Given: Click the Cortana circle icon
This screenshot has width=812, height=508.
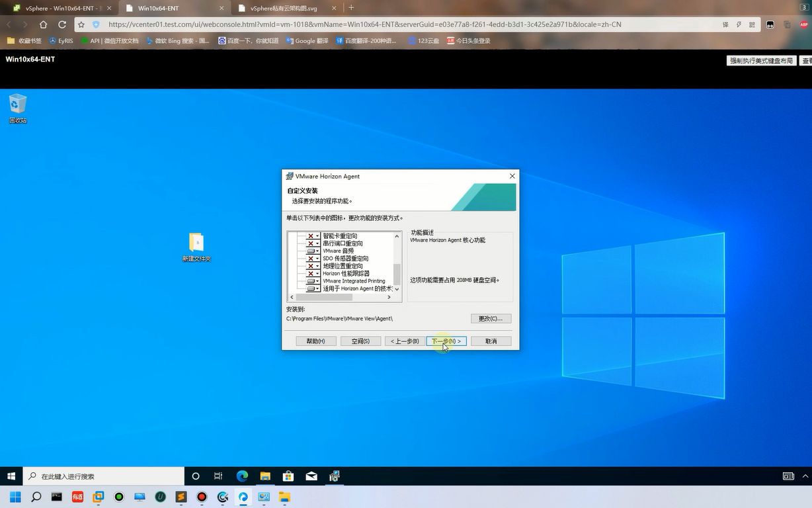Looking at the screenshot, I should point(196,476).
